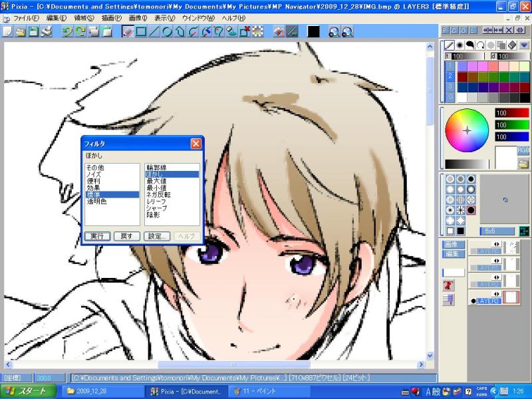The image size is (532, 399).
Task: Toggle the P panel button
Action: point(446,30)
